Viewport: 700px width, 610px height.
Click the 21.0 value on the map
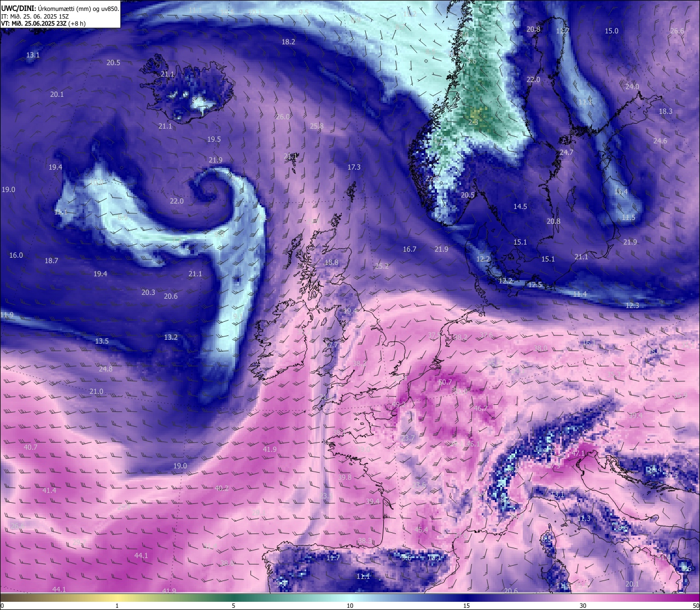96,392
